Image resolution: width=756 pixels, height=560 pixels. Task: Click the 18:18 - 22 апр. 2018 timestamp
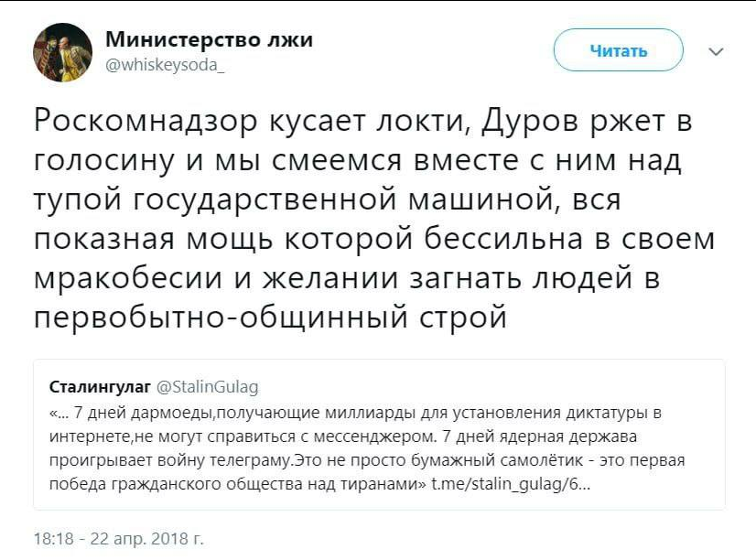pyautogui.click(x=117, y=539)
